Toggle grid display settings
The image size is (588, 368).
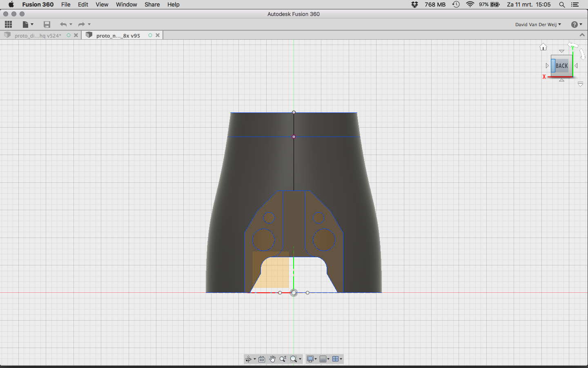click(x=324, y=359)
